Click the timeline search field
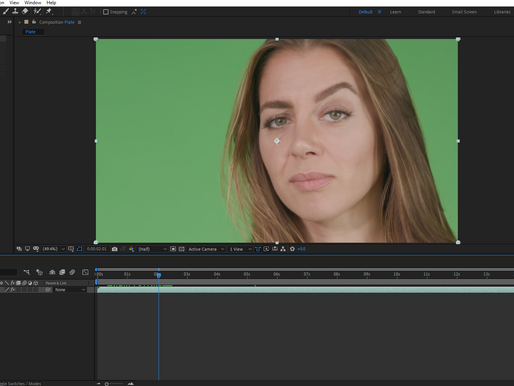514x386 pixels. (x=8, y=272)
